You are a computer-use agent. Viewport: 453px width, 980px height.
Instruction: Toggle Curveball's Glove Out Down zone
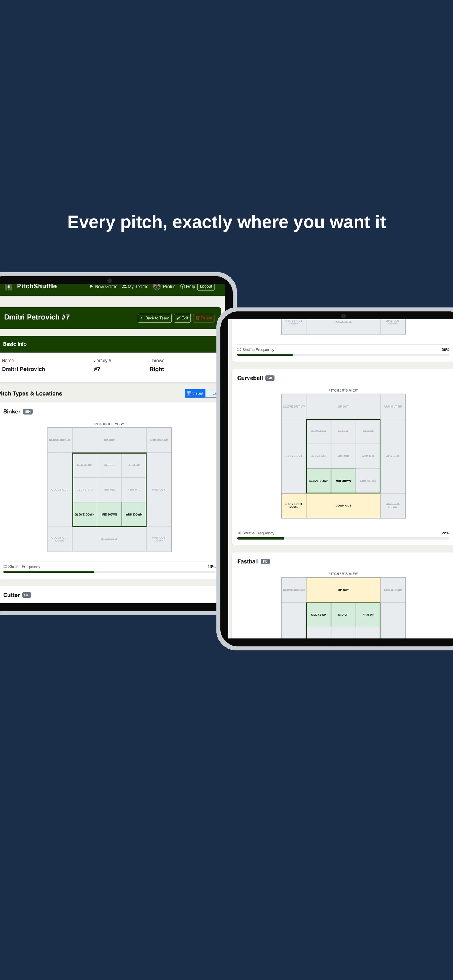click(294, 506)
